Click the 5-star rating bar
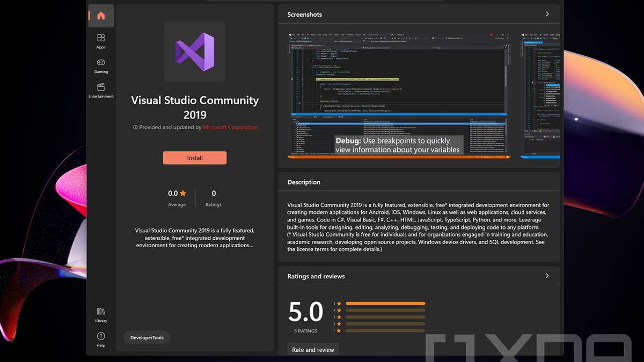This screenshot has width=644, height=362. coord(385,304)
